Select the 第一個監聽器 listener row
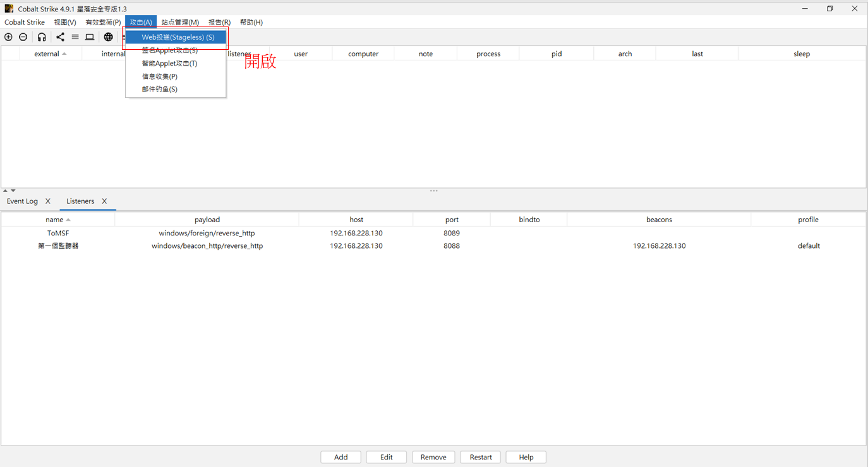 click(x=433, y=246)
